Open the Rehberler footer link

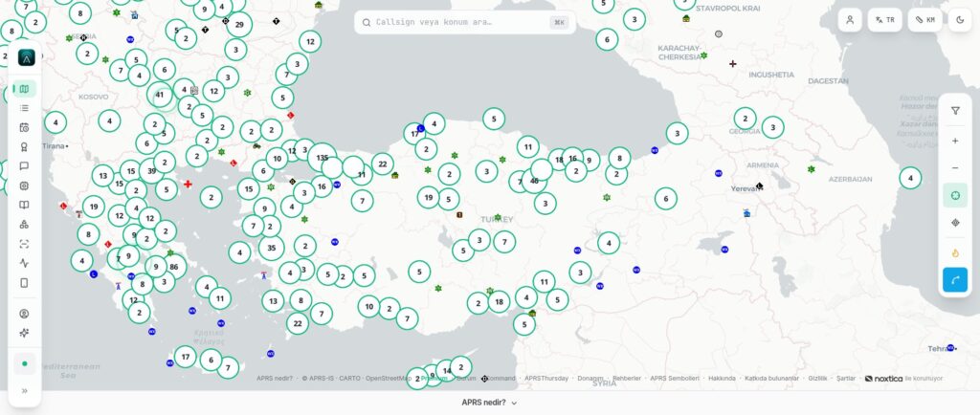[627, 378]
